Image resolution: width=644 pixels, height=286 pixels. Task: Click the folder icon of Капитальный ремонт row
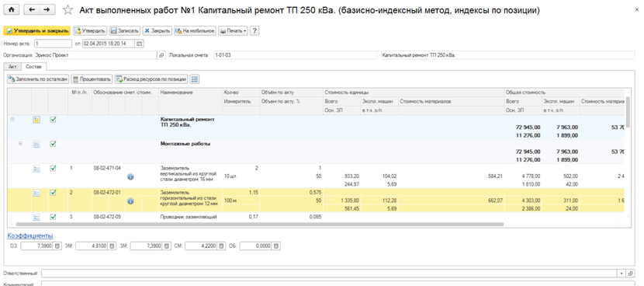(36, 120)
